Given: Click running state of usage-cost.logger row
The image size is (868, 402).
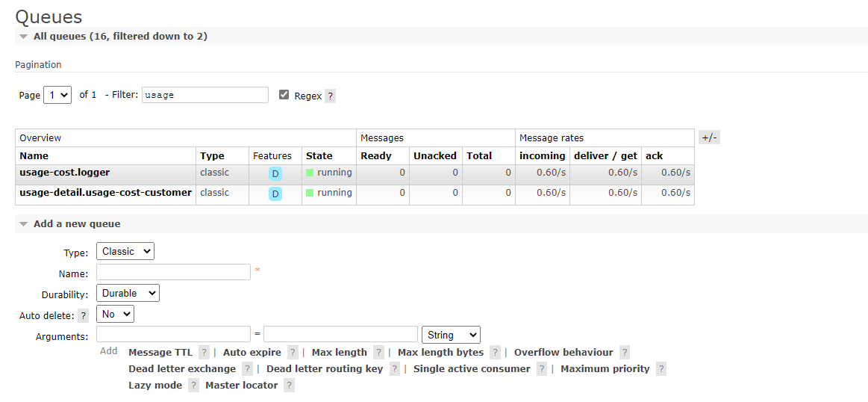Looking at the screenshot, I should coord(329,173).
